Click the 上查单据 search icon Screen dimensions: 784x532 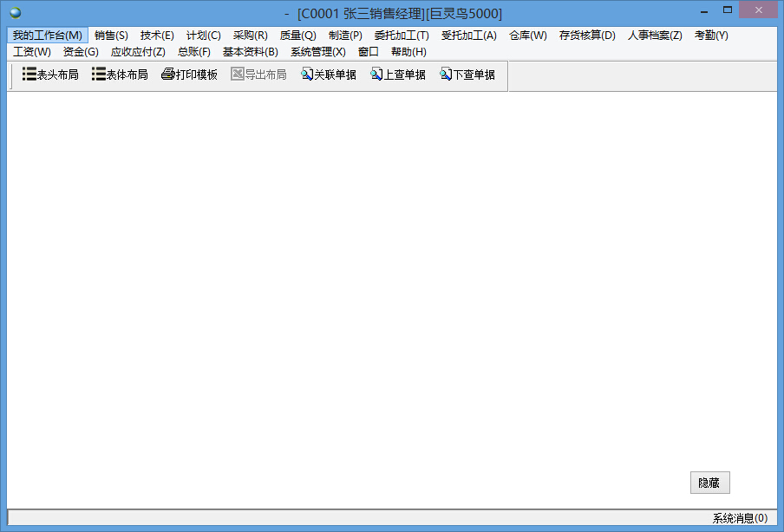click(376, 75)
